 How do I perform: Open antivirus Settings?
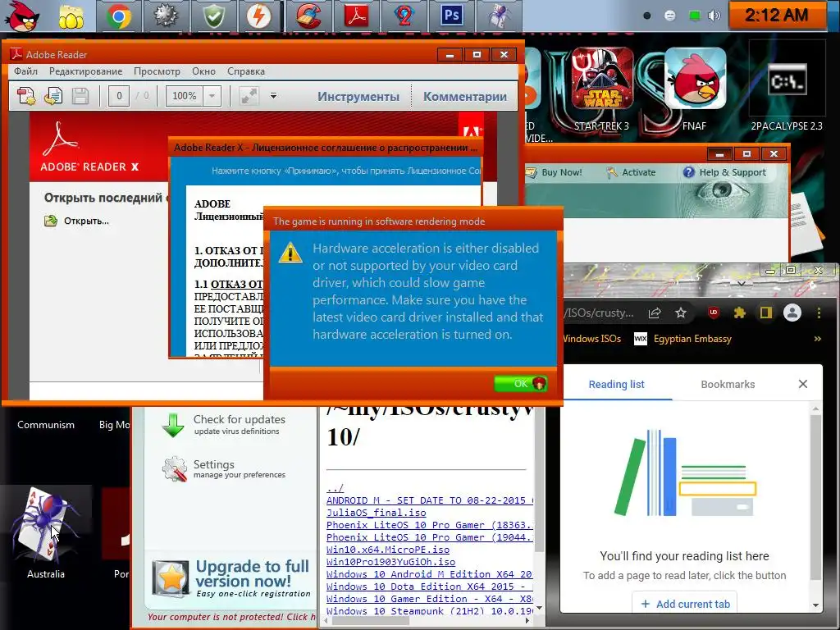(x=224, y=468)
